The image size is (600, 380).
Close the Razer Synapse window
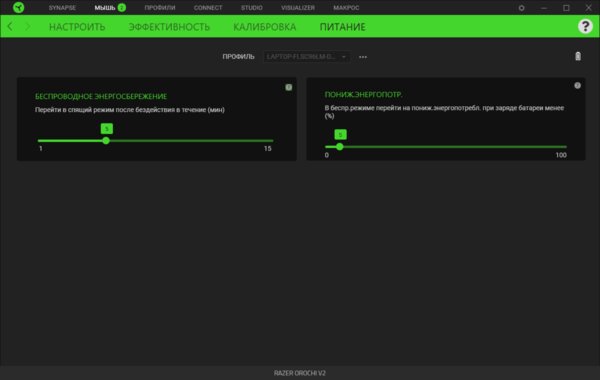(x=589, y=8)
